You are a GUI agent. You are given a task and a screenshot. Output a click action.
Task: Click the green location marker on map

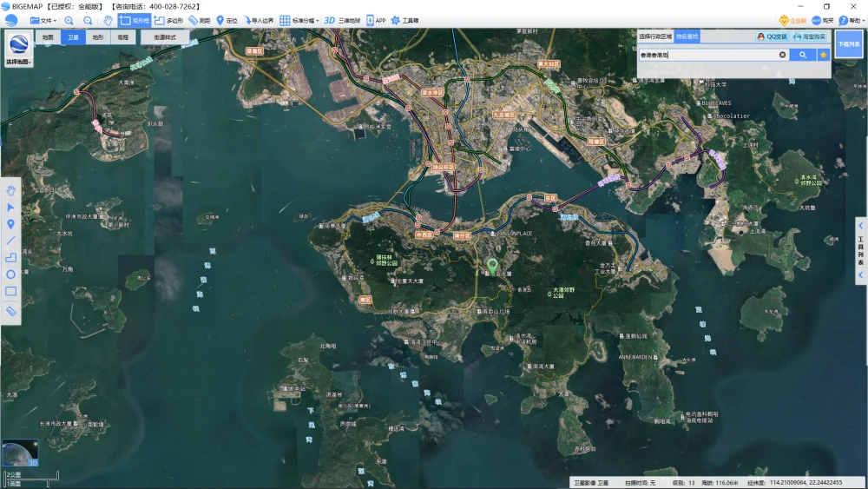click(x=492, y=267)
